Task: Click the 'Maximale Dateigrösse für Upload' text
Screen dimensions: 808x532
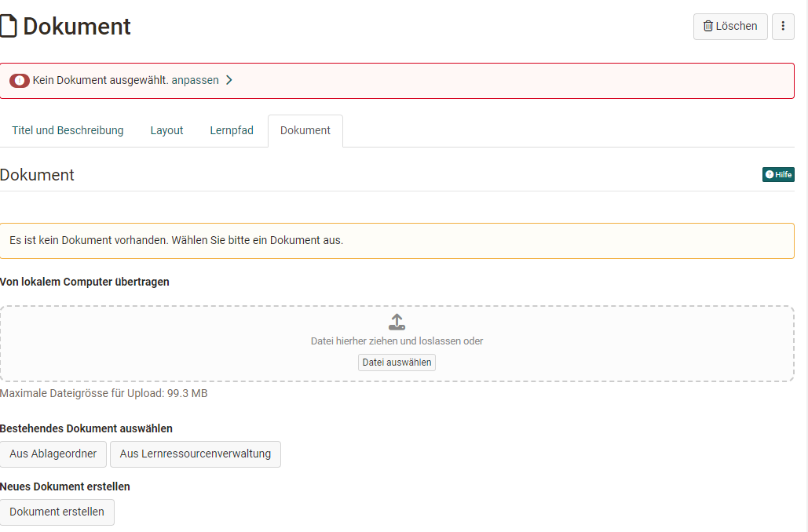Action: (x=104, y=393)
